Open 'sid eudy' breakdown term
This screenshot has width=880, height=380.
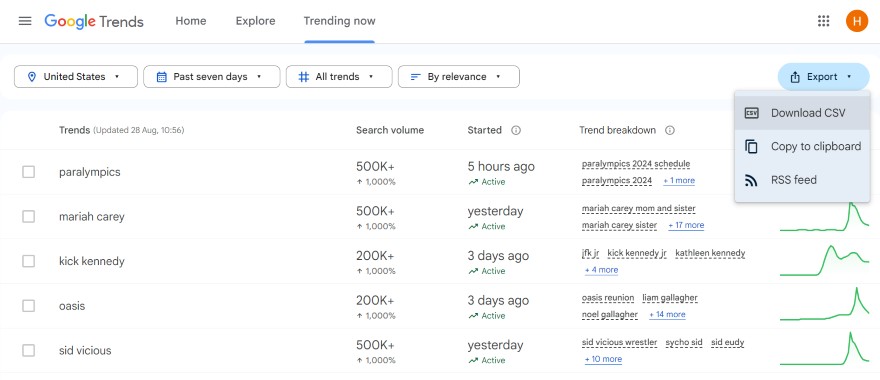(728, 342)
